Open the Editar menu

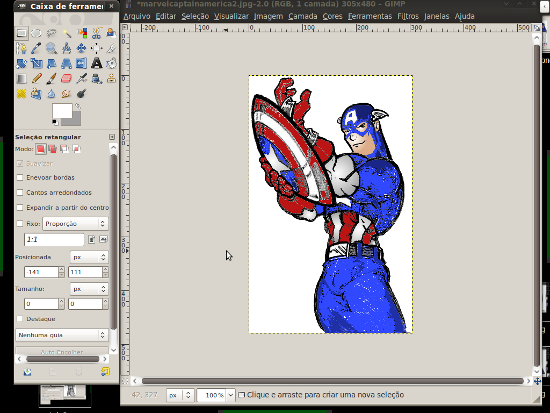tap(166, 16)
